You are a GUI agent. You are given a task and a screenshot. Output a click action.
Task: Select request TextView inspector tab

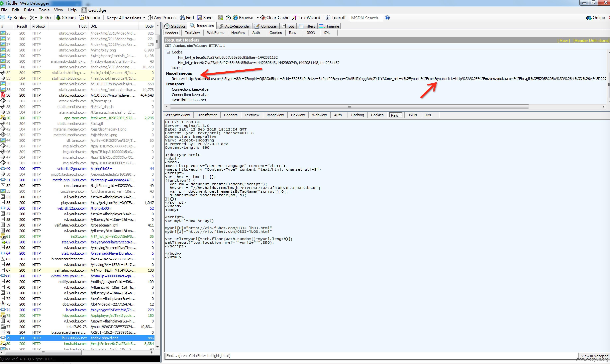pyautogui.click(x=192, y=33)
